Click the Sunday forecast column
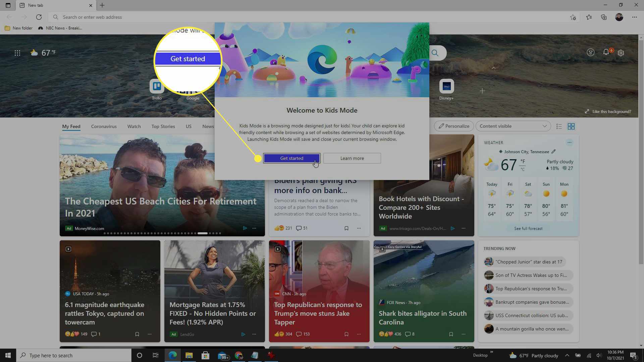Screen dimensions: 644x362 tap(546, 199)
